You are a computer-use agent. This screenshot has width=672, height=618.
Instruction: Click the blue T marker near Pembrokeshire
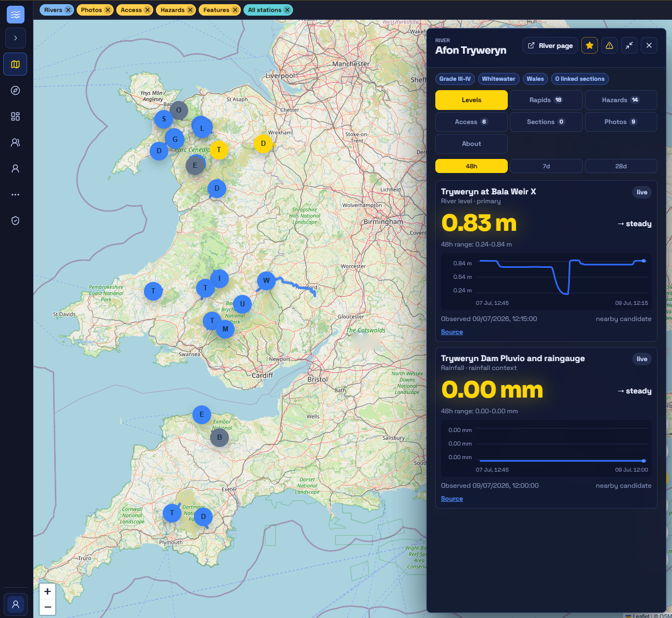[x=153, y=291]
